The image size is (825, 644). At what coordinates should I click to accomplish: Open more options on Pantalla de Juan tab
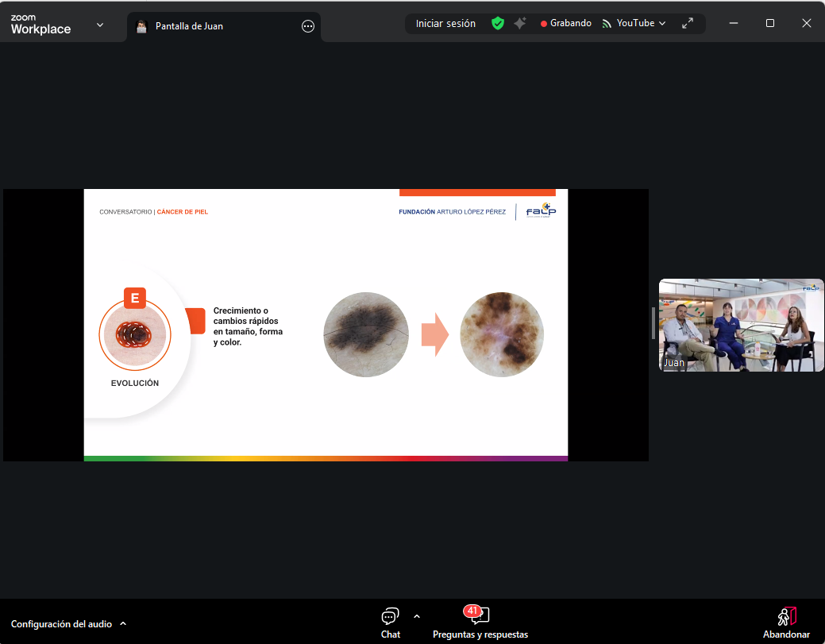point(308,26)
